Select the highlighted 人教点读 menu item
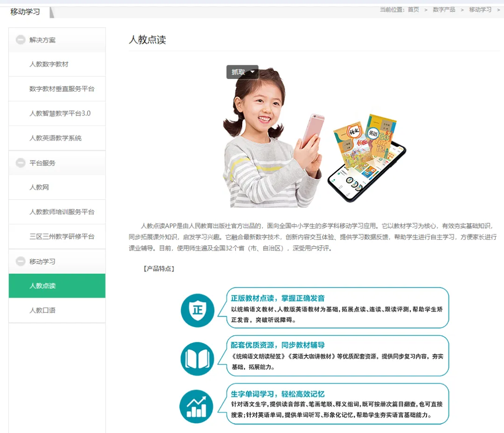The width and height of the screenshot is (504, 433). click(57, 286)
